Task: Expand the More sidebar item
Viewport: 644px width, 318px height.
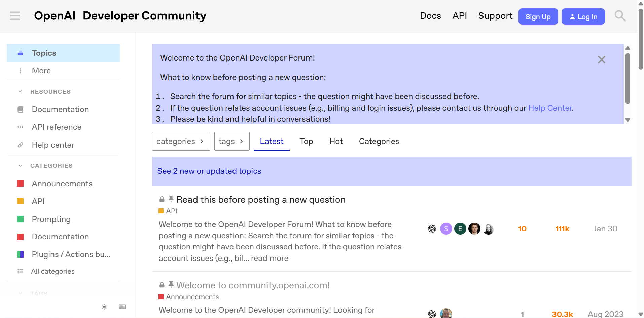Action: click(41, 71)
